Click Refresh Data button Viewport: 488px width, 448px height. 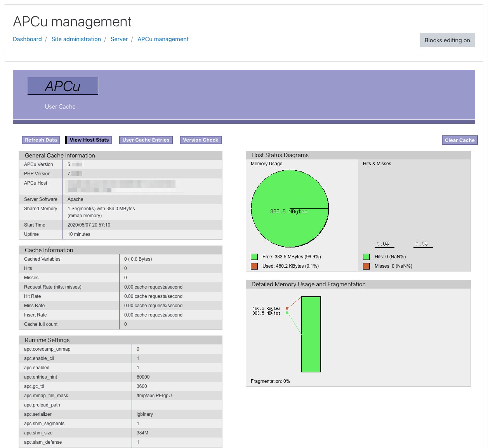click(x=41, y=140)
